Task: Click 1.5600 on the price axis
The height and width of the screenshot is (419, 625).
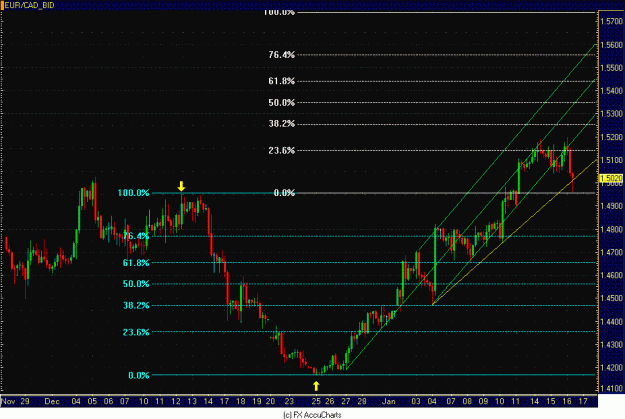Action: click(611, 45)
